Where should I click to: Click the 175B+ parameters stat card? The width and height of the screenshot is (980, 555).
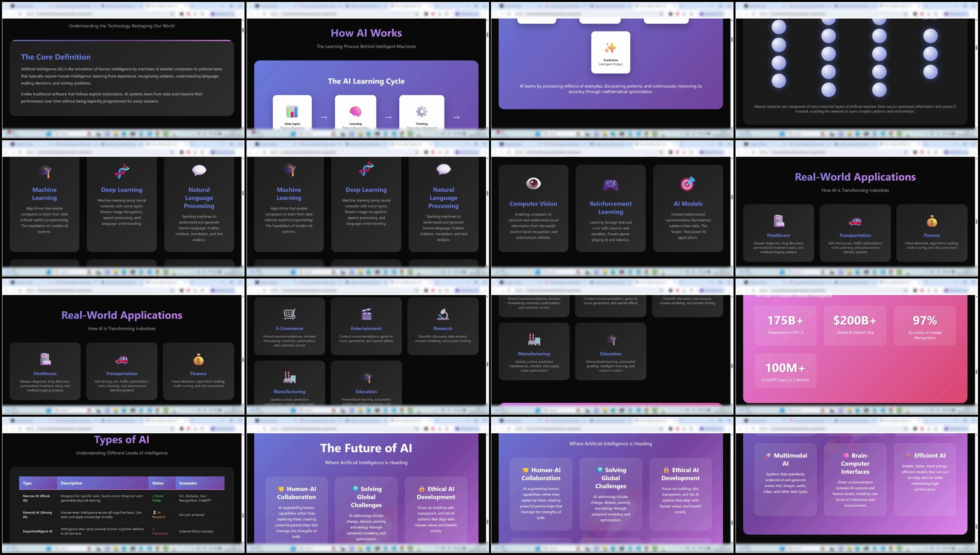click(785, 325)
